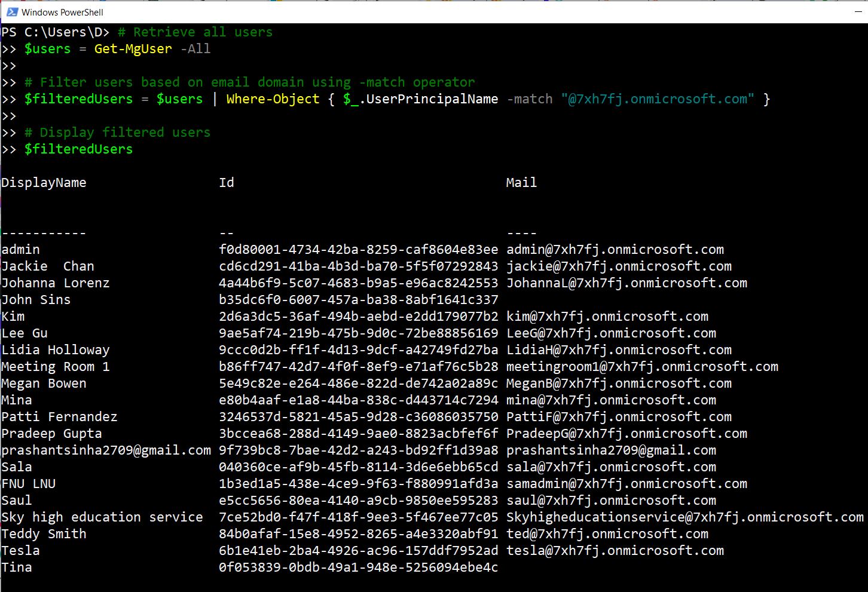
Task: Click the Get-MgUser command text
Action: coord(133,49)
